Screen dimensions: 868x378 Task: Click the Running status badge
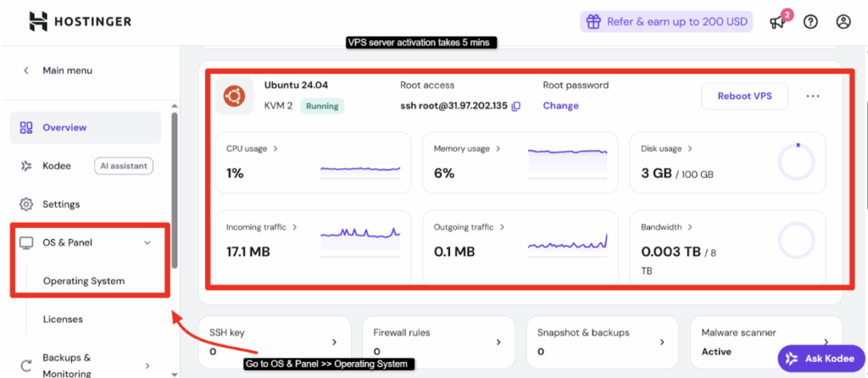322,106
